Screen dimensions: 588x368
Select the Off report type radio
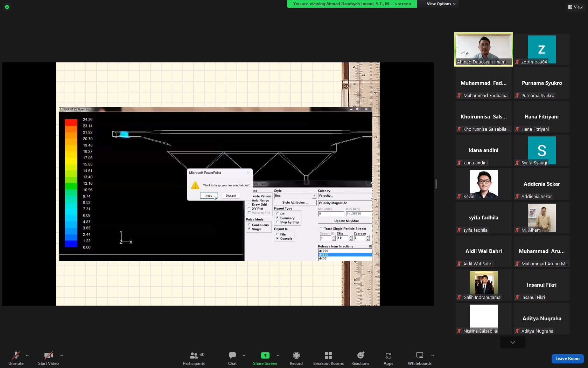[278, 214]
